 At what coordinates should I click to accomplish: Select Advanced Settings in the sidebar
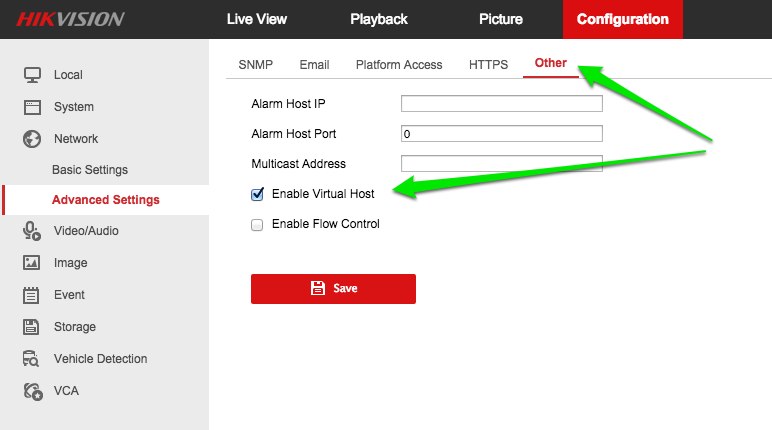pos(105,200)
